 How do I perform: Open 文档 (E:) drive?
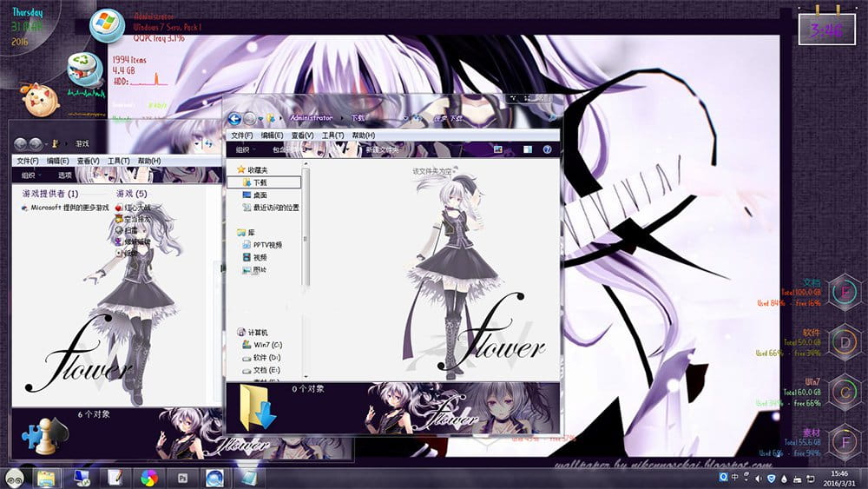point(261,370)
